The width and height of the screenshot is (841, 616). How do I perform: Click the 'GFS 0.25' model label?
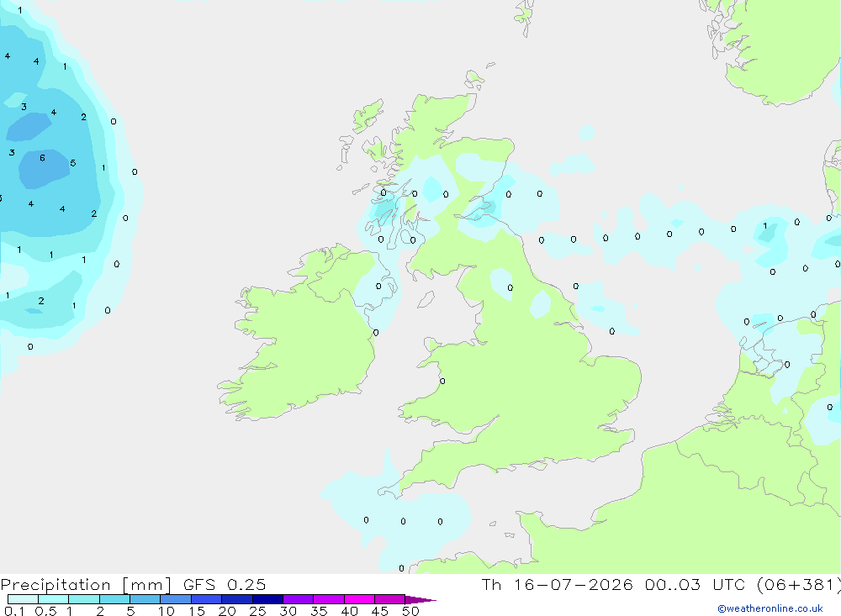pyautogui.click(x=225, y=585)
